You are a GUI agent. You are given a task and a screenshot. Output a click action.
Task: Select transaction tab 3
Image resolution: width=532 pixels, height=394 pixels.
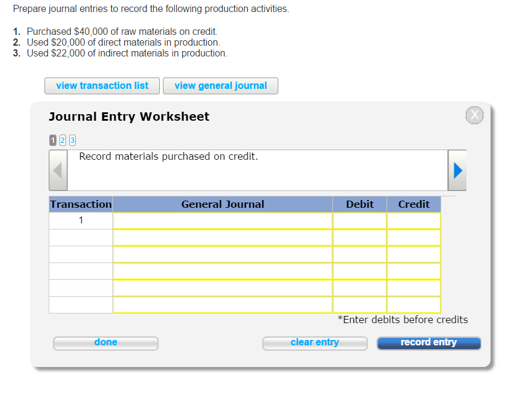pos(72,140)
